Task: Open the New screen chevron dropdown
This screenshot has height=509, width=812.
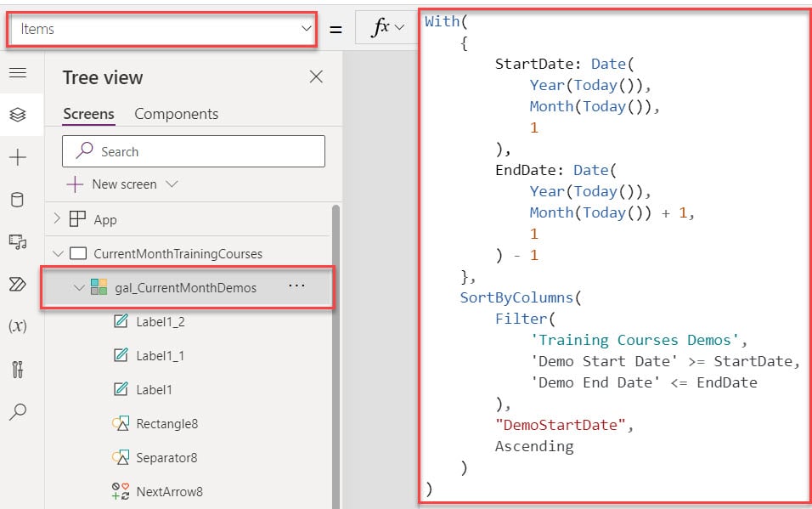Action: pos(172,184)
